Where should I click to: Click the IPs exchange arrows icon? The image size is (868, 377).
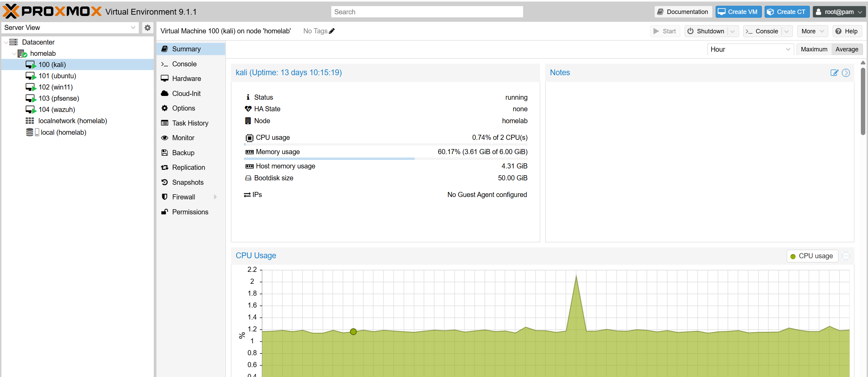coord(247,195)
